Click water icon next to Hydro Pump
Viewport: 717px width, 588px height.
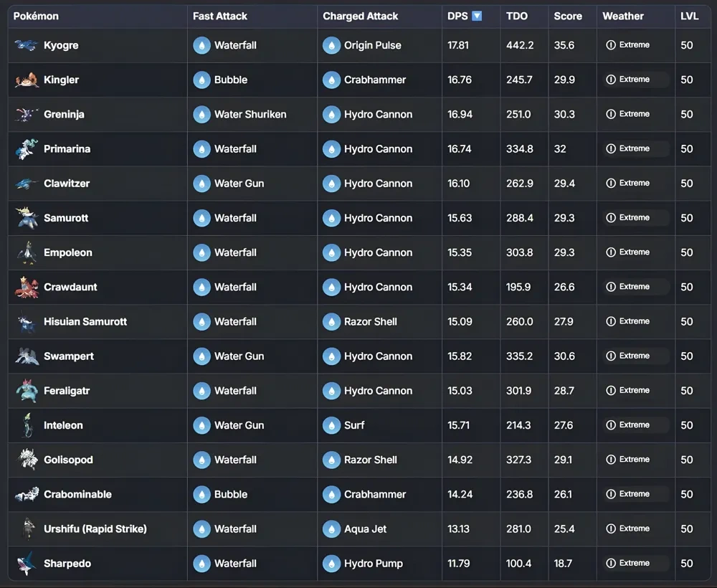pyautogui.click(x=331, y=564)
